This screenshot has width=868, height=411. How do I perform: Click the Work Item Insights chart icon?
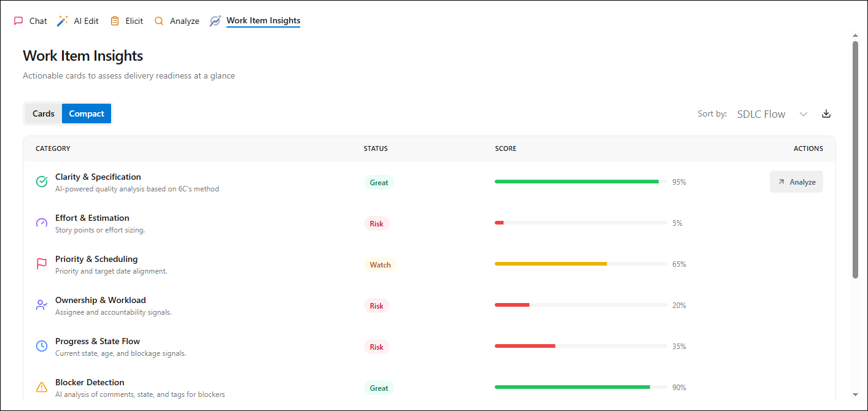(215, 21)
